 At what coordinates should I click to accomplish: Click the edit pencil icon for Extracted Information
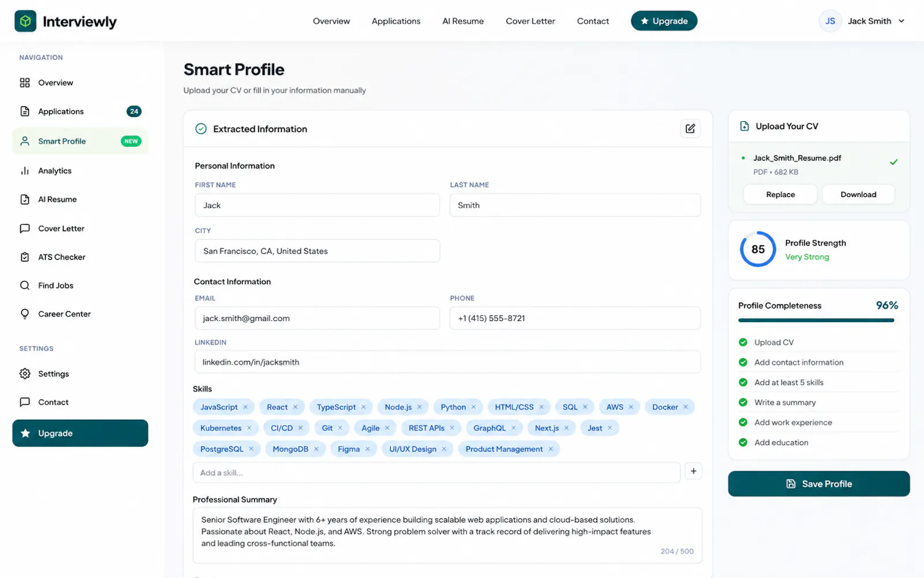coord(690,128)
